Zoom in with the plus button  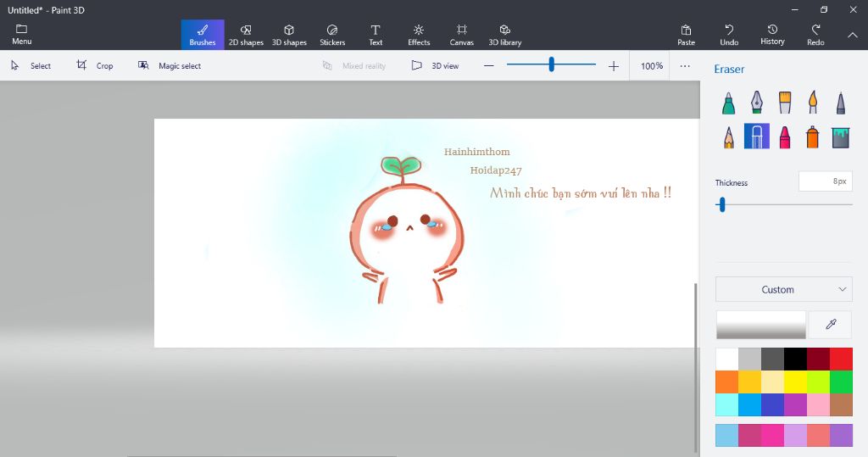click(614, 66)
